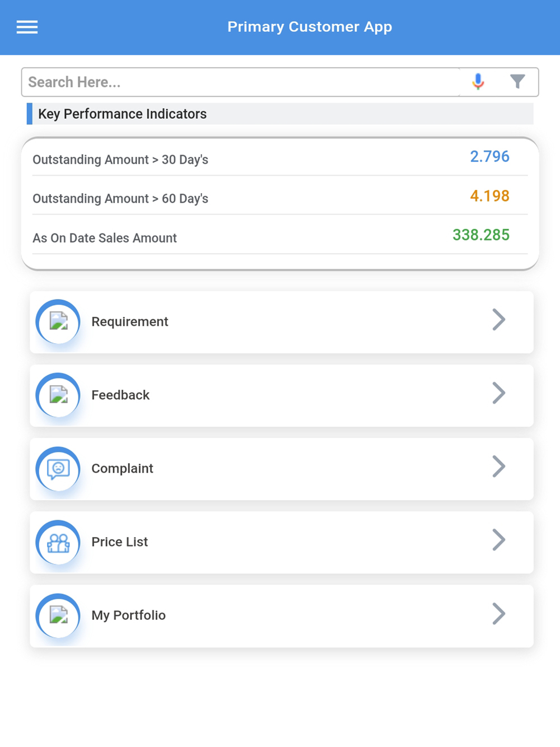Expand the Feedback row chevron
The image size is (560, 747).
[498, 393]
